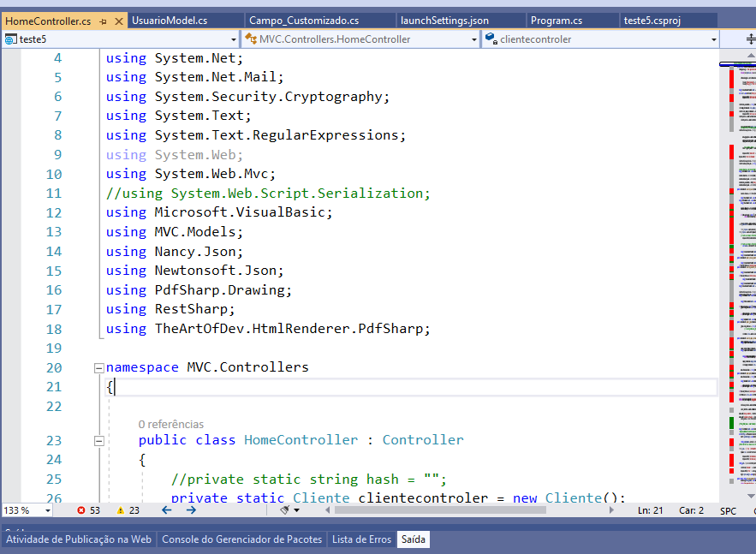Click the vertical scrollbar up arrow
This screenshot has height=554, width=756.
751,56
